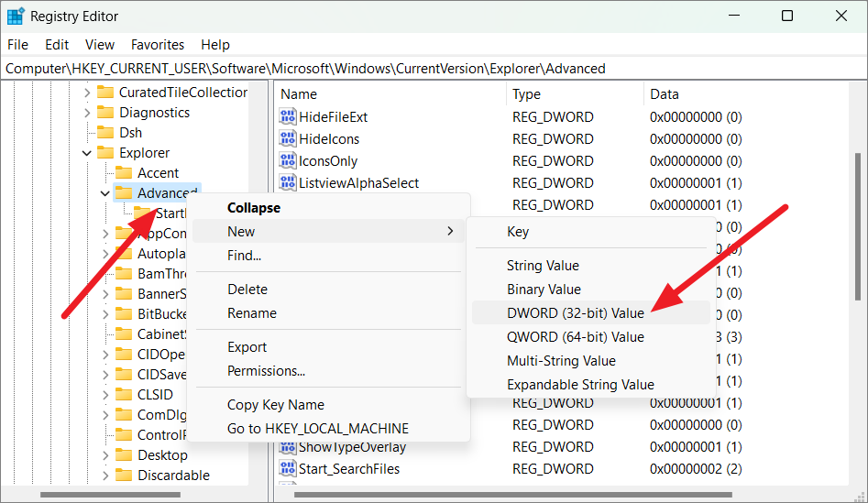Screen dimensions: 868x503
Task: Open the New submenu entry
Action: point(329,231)
